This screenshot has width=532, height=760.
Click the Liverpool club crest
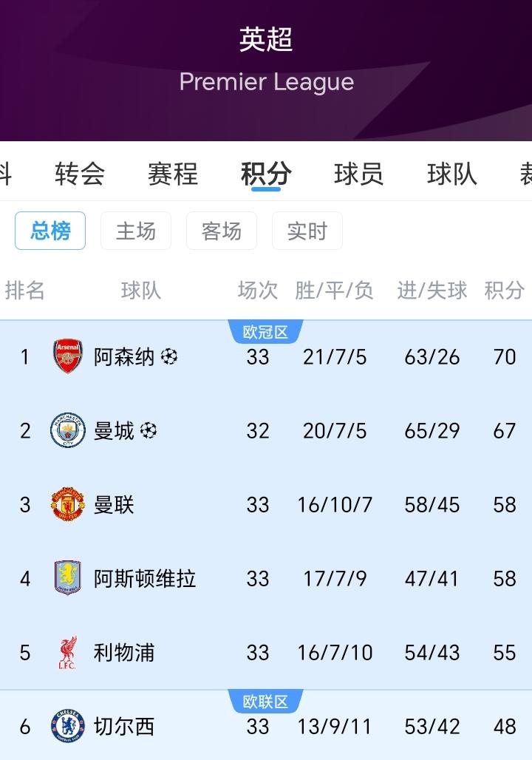click(67, 653)
